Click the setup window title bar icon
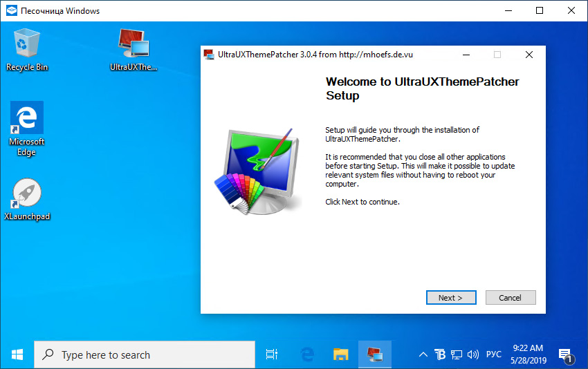Image resolution: width=588 pixels, height=369 pixels. (x=208, y=55)
